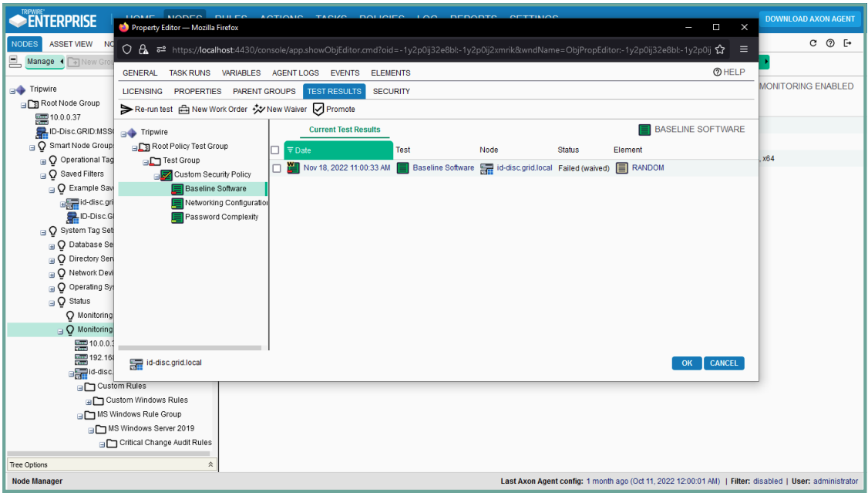This screenshot has width=868, height=493.
Task: Expand Custom Windows Rules folder
Action: click(x=89, y=402)
